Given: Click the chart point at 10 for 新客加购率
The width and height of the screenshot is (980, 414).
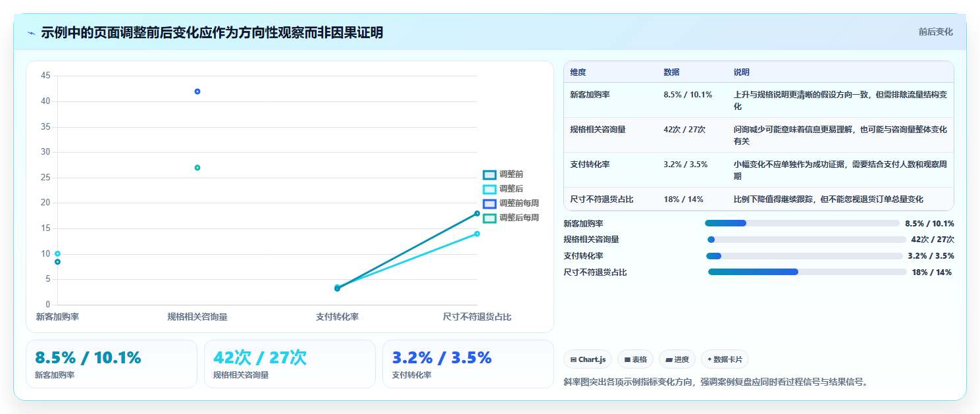Looking at the screenshot, I should click(57, 253).
